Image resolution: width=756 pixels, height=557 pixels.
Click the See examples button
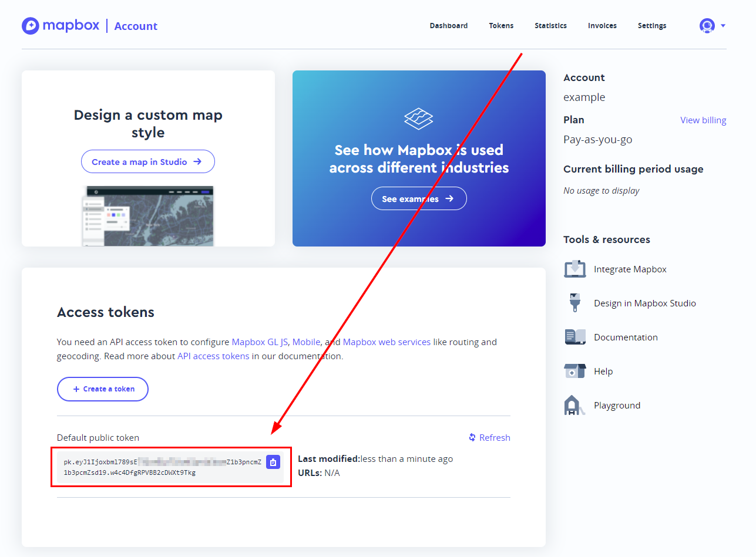click(419, 198)
